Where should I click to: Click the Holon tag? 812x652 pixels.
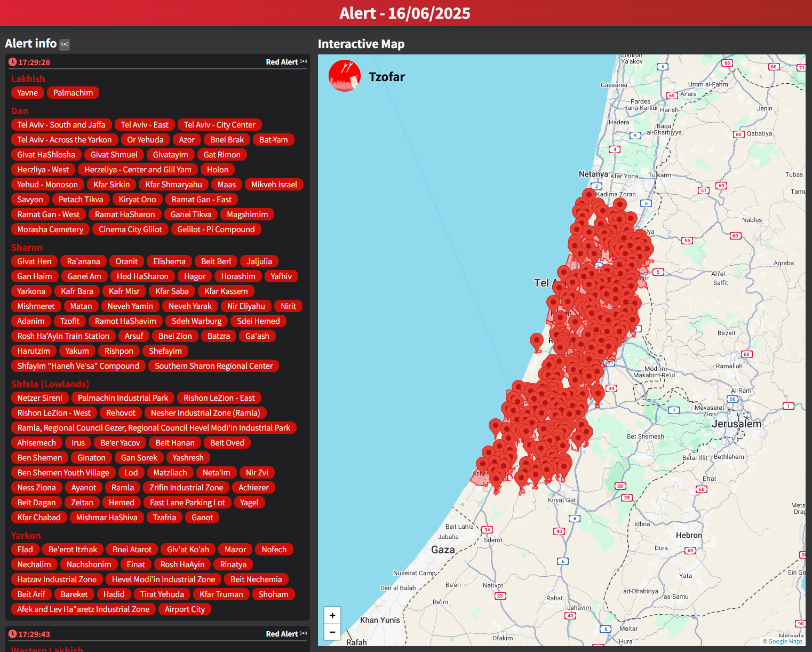coord(218,170)
